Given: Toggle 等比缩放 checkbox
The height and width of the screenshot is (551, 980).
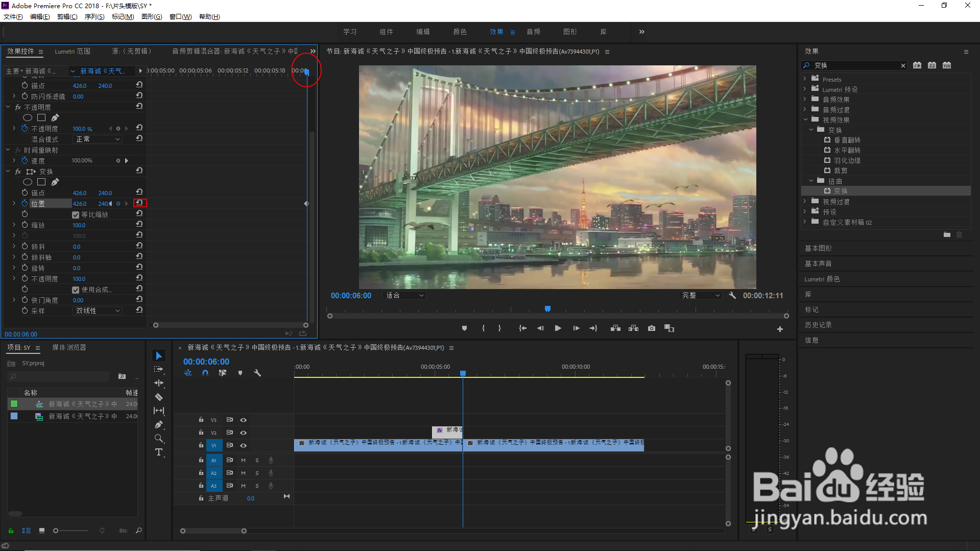Looking at the screenshot, I should point(76,215).
